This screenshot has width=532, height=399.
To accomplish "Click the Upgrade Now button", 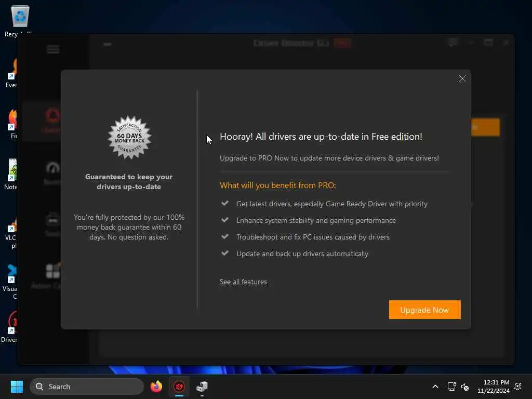I will 424,310.
